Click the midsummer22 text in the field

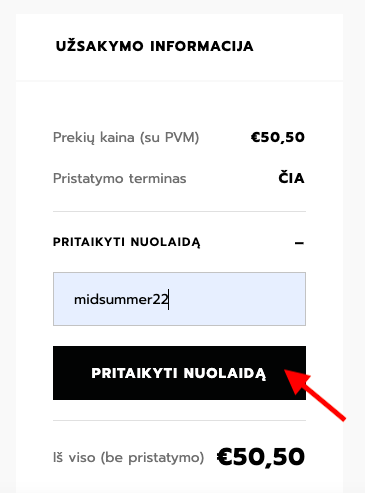pos(121,299)
